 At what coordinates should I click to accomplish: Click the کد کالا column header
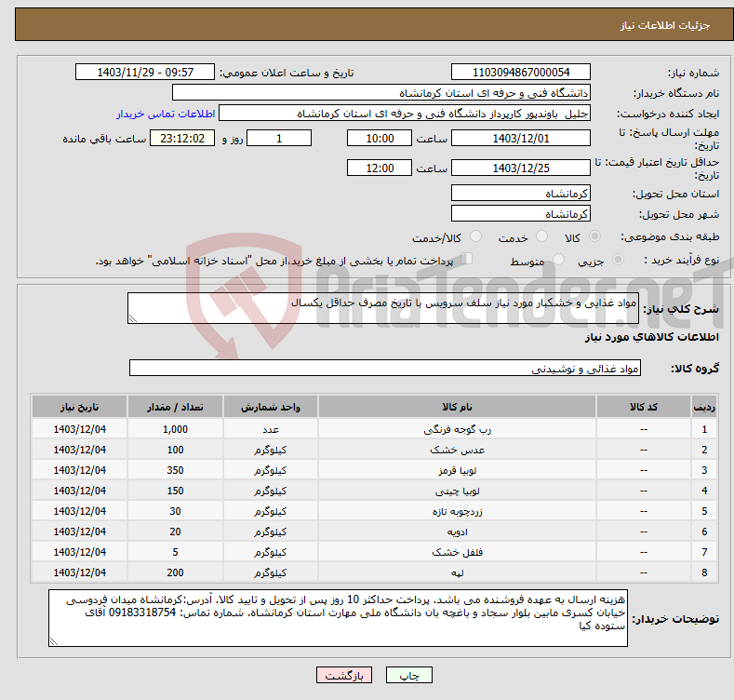(x=644, y=407)
